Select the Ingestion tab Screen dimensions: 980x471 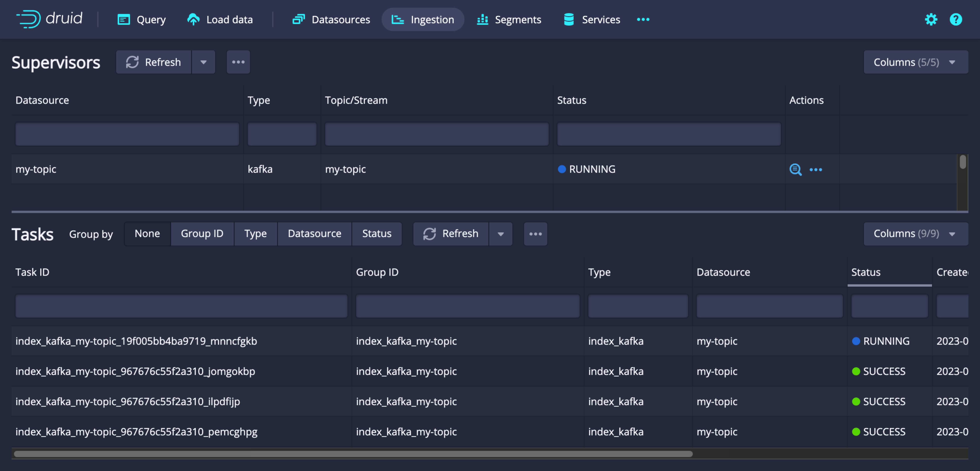pos(423,19)
